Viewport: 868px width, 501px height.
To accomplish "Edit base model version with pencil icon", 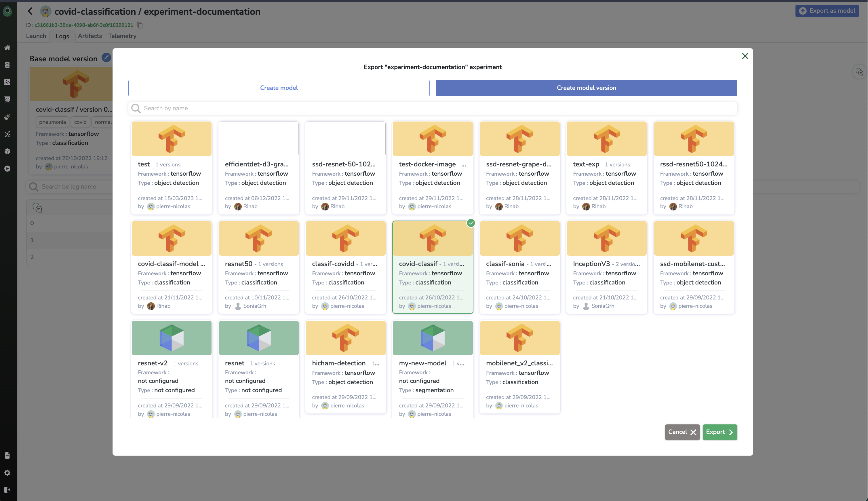I will pyautogui.click(x=106, y=58).
